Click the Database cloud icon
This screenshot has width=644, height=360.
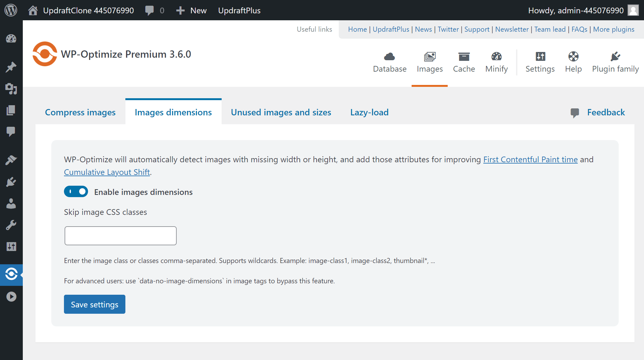[389, 56]
